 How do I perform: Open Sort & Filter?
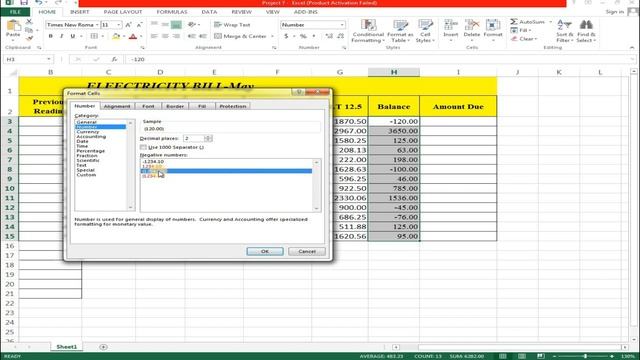click(565, 31)
